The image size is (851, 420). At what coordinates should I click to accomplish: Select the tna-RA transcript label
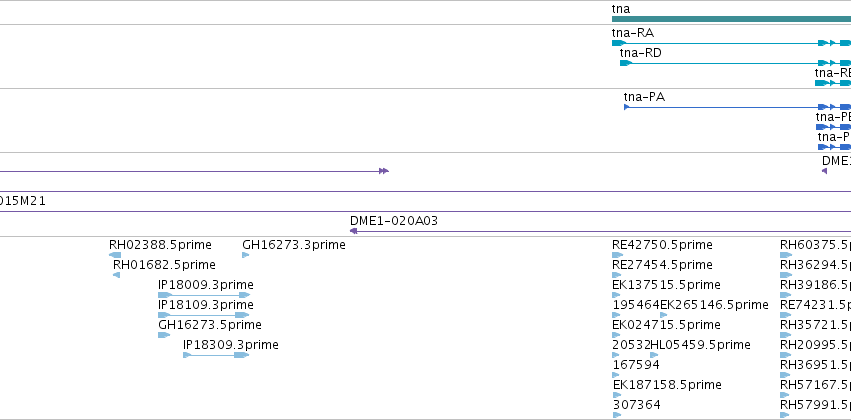point(633,33)
